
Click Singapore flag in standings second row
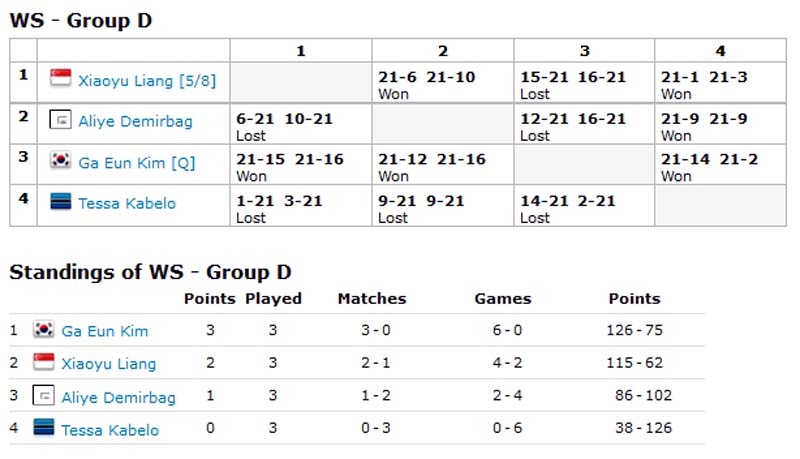[x=43, y=362]
